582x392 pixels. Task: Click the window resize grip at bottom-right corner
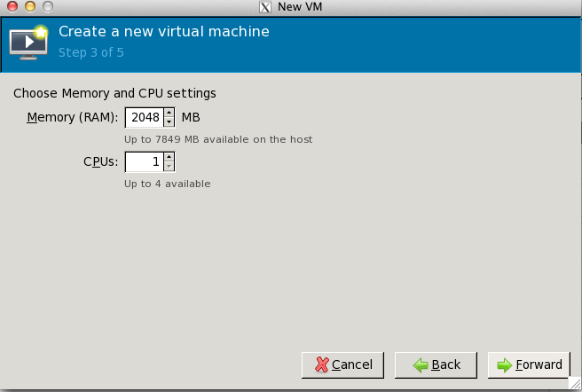(575, 383)
